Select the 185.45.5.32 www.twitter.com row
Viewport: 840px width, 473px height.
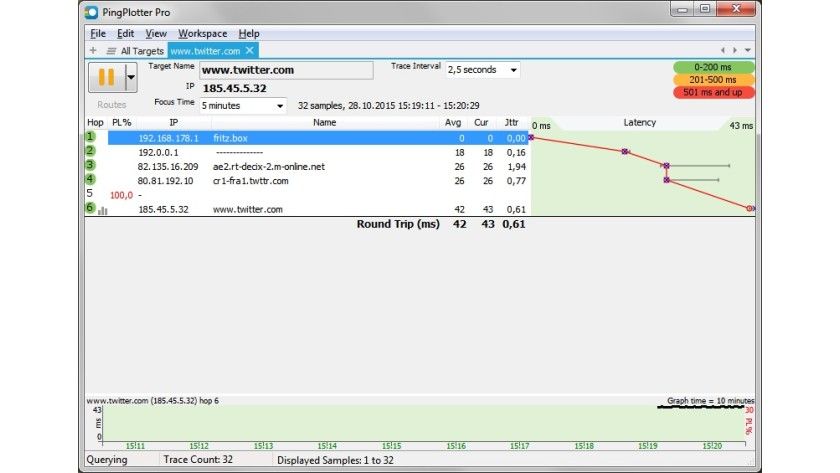click(x=307, y=209)
